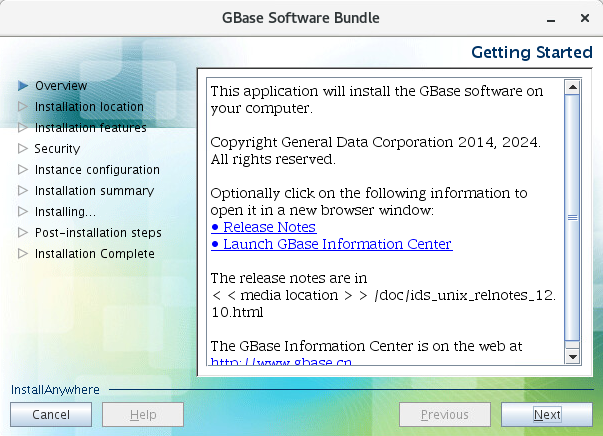Proceed with the Next button
The width and height of the screenshot is (603, 436).
click(x=547, y=414)
